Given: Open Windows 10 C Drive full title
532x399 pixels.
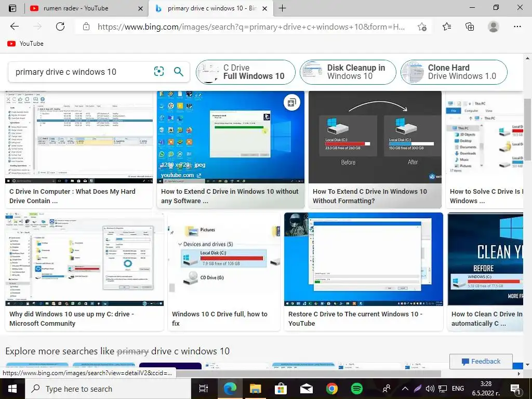Looking at the screenshot, I should pos(220,318).
